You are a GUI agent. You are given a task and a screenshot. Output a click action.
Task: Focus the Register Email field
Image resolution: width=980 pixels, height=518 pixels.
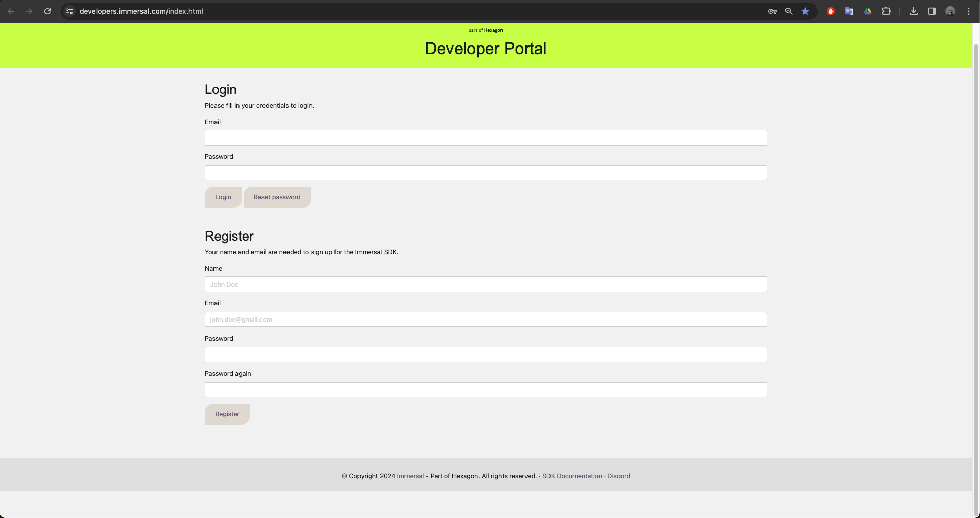(x=486, y=319)
